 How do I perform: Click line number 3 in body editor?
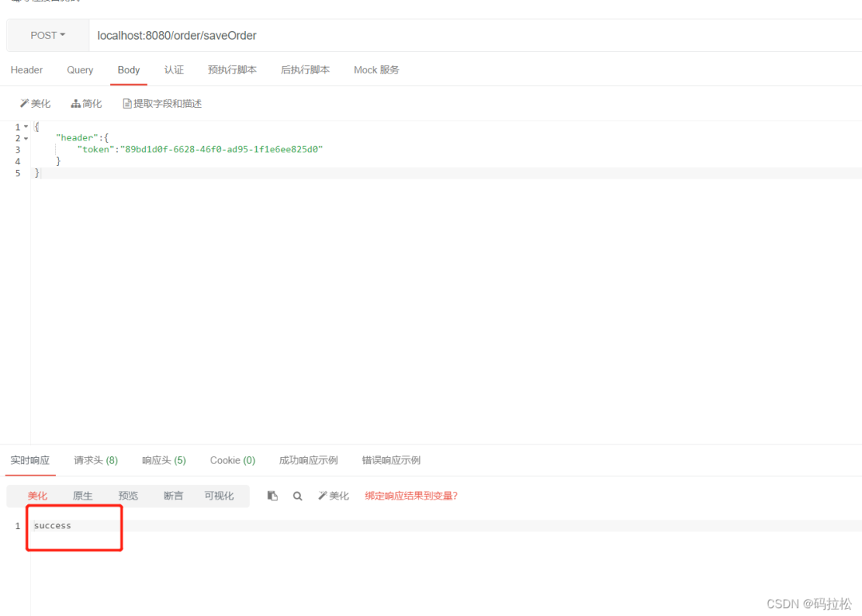point(18,150)
